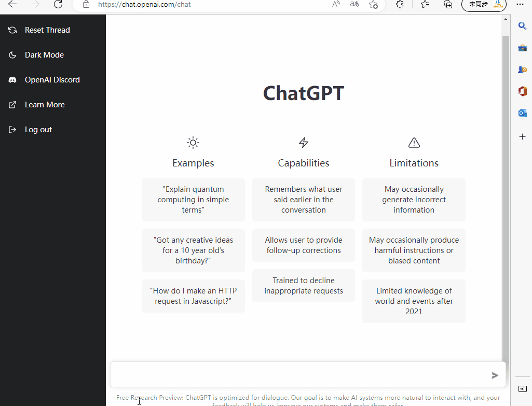Click the scrollbar up arrow
This screenshot has width=532, height=406.
506,19
